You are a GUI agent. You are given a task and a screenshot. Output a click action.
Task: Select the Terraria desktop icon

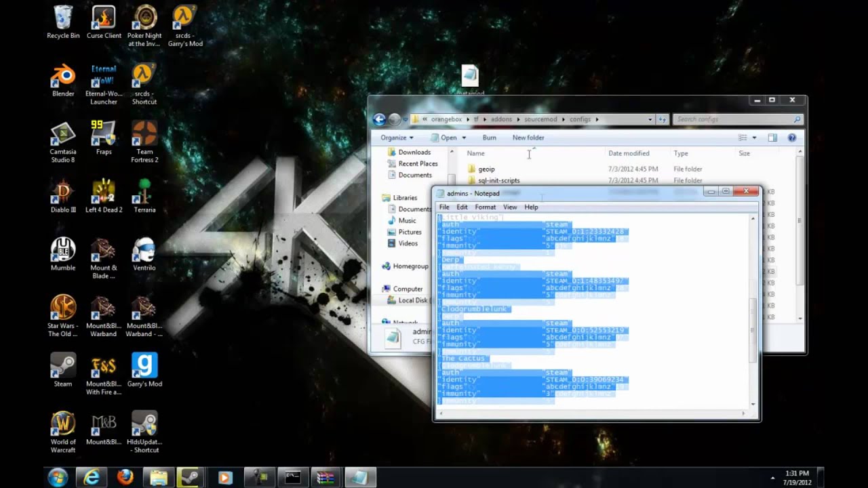144,197
